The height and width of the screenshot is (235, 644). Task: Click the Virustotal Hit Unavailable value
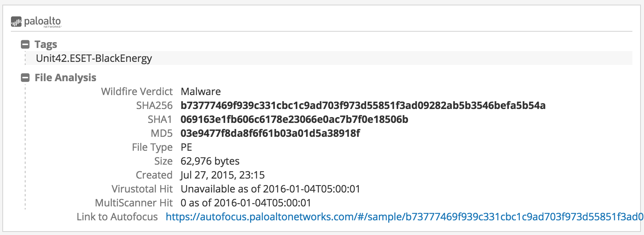pyautogui.click(x=270, y=189)
